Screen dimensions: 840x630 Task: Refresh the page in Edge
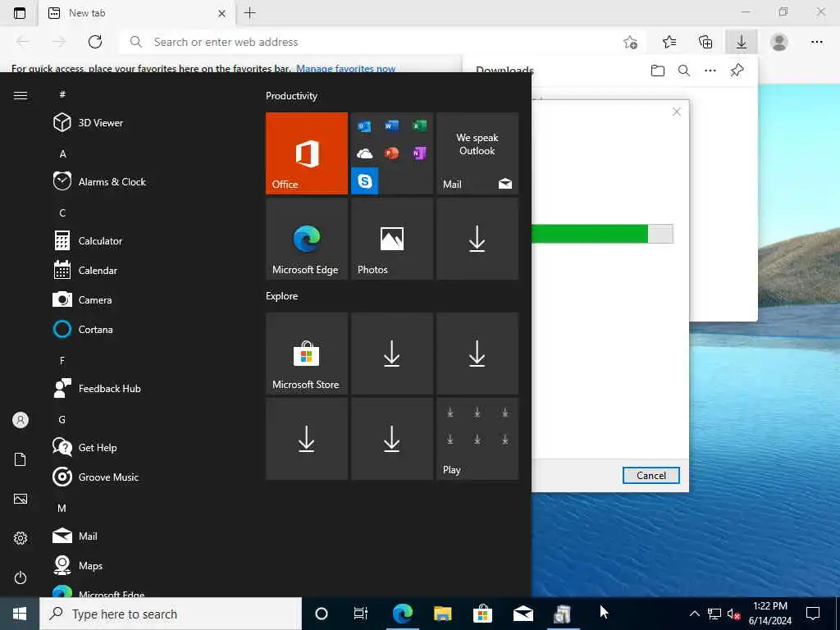click(x=95, y=42)
